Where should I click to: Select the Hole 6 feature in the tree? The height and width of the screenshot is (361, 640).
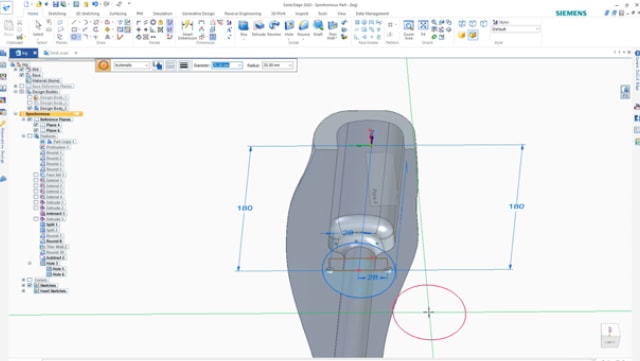58,274
